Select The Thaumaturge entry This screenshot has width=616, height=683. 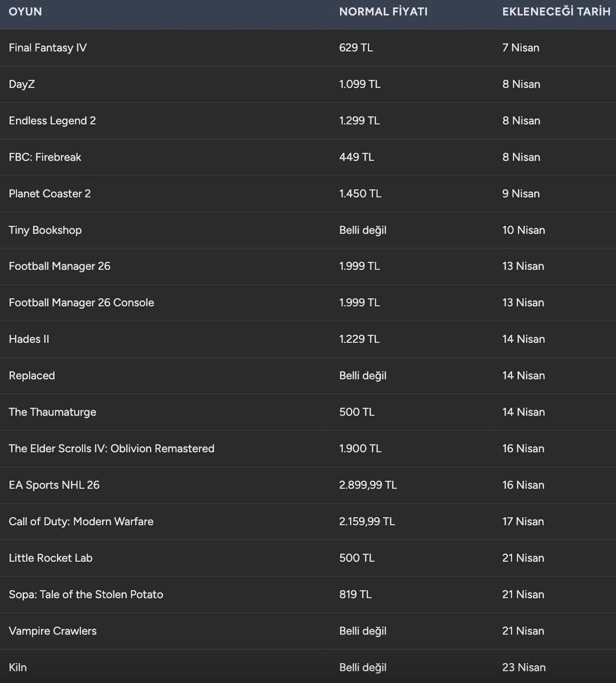(52, 412)
